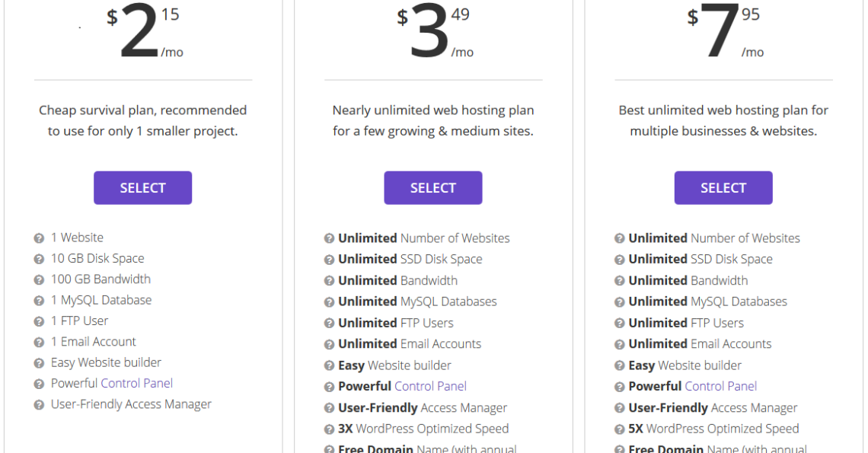Viewport: 868px width, 453px height.
Task: Click help icon beside 3X WordPress Optimized Speed
Action: click(x=329, y=429)
